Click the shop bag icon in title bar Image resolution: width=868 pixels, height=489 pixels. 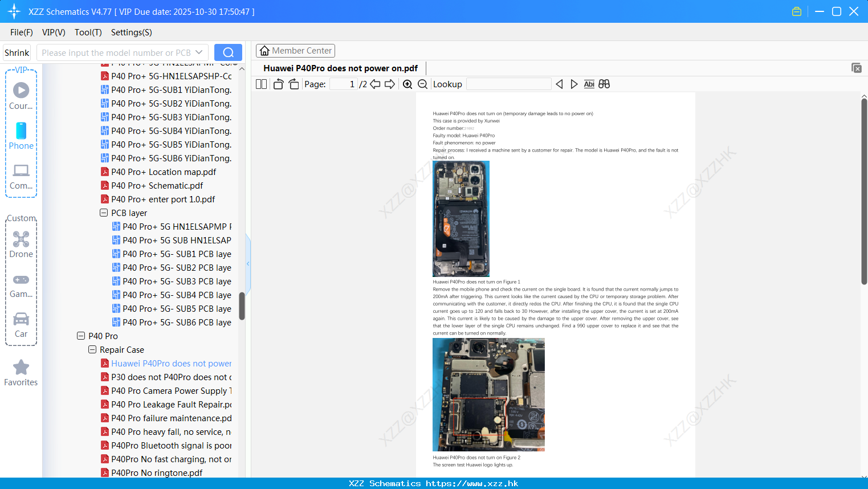point(797,11)
